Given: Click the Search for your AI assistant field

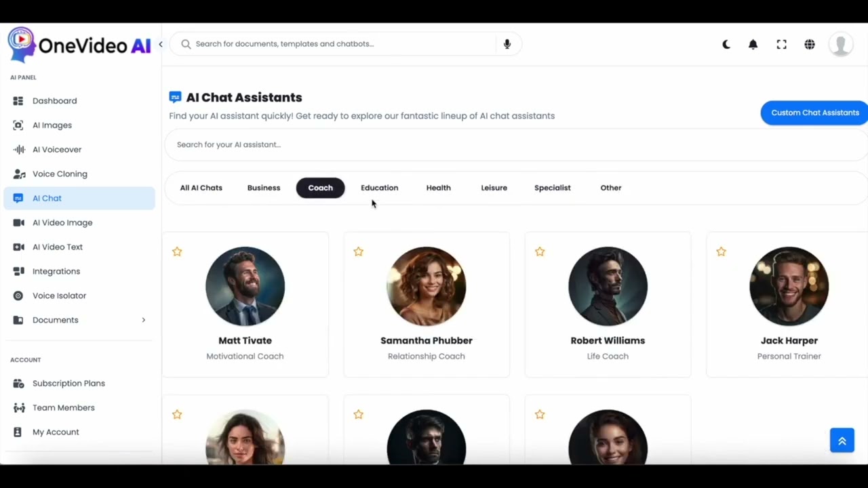Looking at the screenshot, I should [x=515, y=144].
